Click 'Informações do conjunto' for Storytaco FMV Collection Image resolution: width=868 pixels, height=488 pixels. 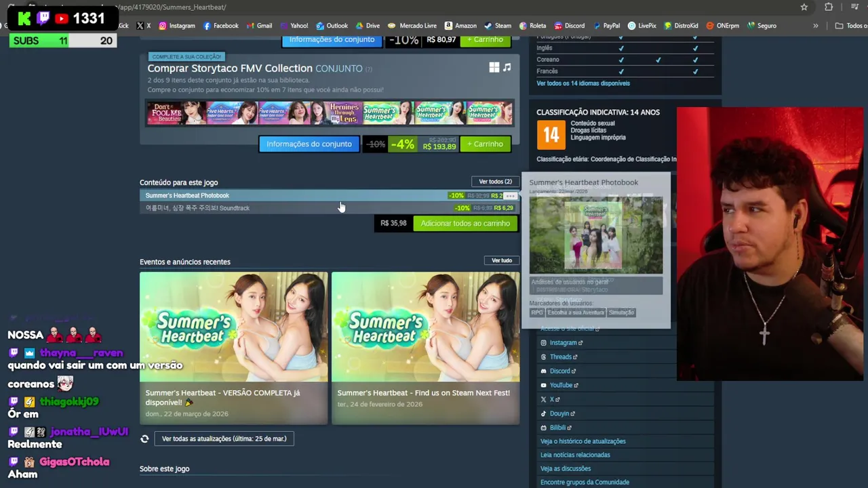(309, 144)
